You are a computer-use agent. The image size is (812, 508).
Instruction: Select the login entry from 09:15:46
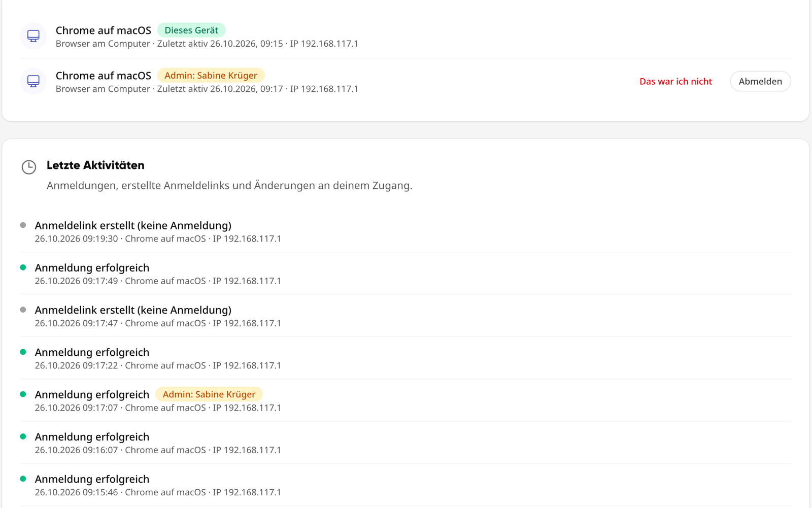coord(405,485)
